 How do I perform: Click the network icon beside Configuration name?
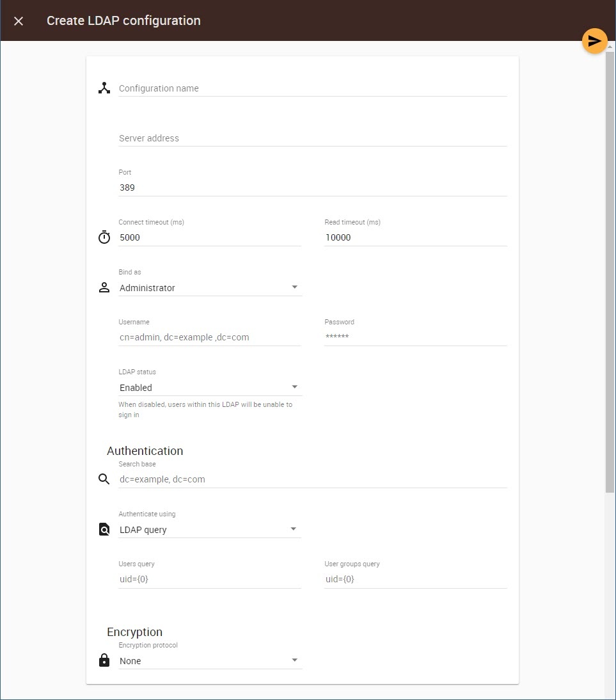(104, 88)
